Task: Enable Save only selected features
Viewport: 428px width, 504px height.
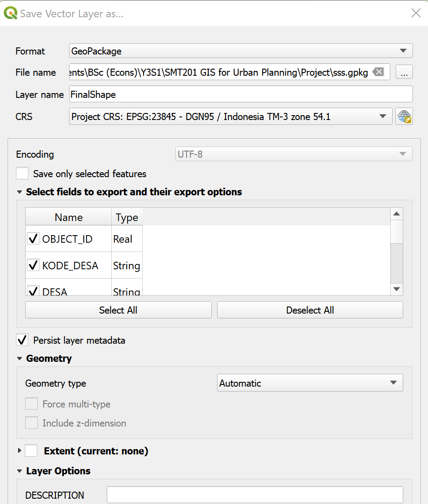Action: pos(22,174)
